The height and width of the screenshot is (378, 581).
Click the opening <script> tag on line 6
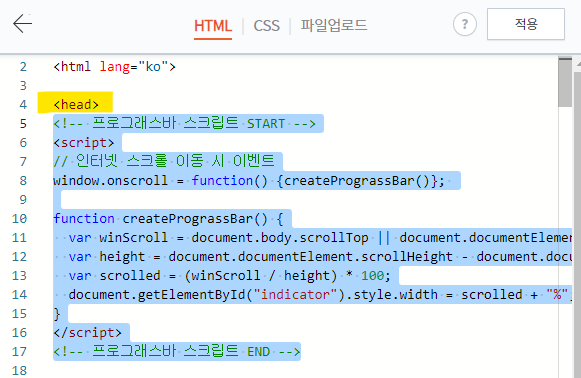pyautogui.click(x=84, y=143)
